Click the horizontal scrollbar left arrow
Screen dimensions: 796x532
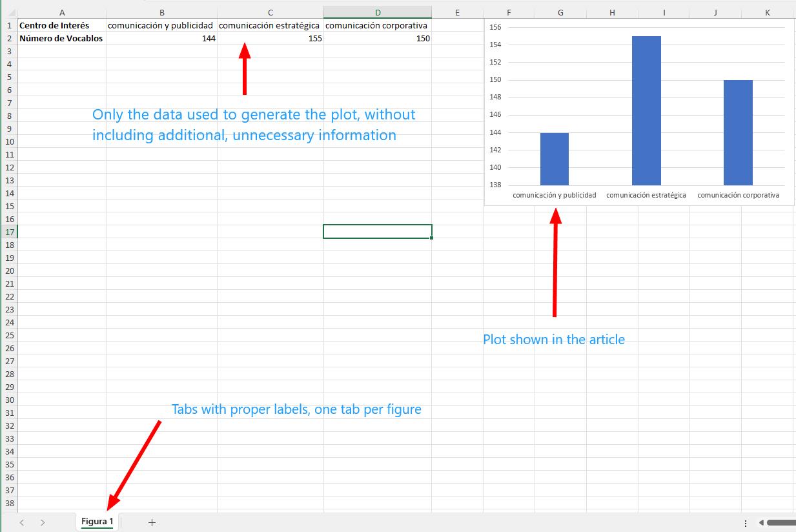[x=761, y=523]
